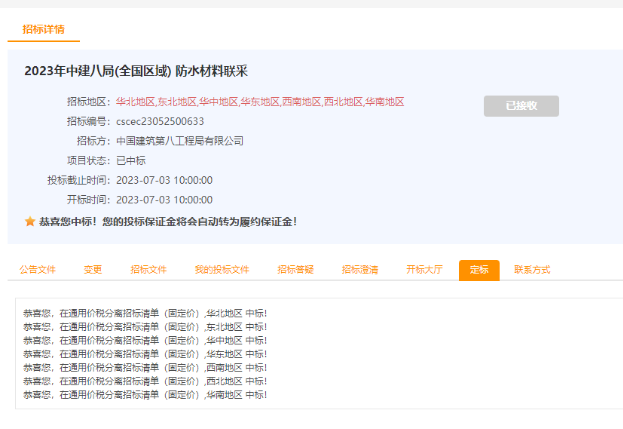Image resolution: width=623 pixels, height=429 pixels.
Task: Click the award line for 华南地区 中标
Action: click(145, 394)
